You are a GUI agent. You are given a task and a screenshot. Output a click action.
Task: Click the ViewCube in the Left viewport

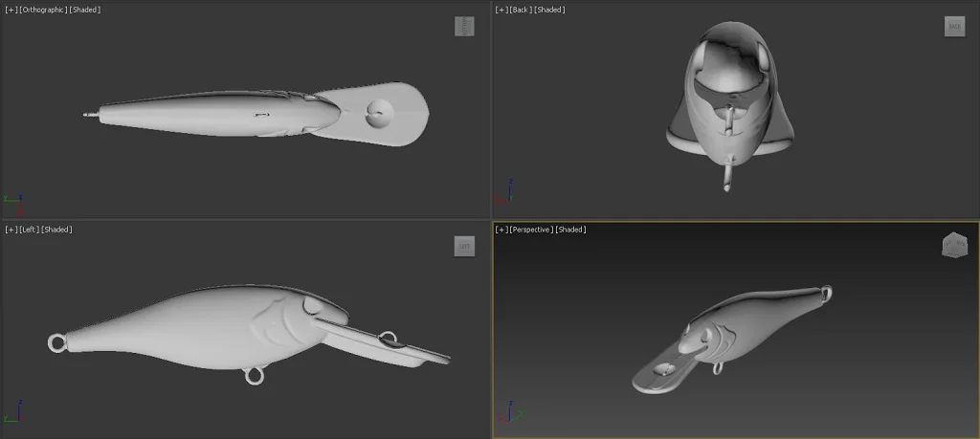(464, 246)
